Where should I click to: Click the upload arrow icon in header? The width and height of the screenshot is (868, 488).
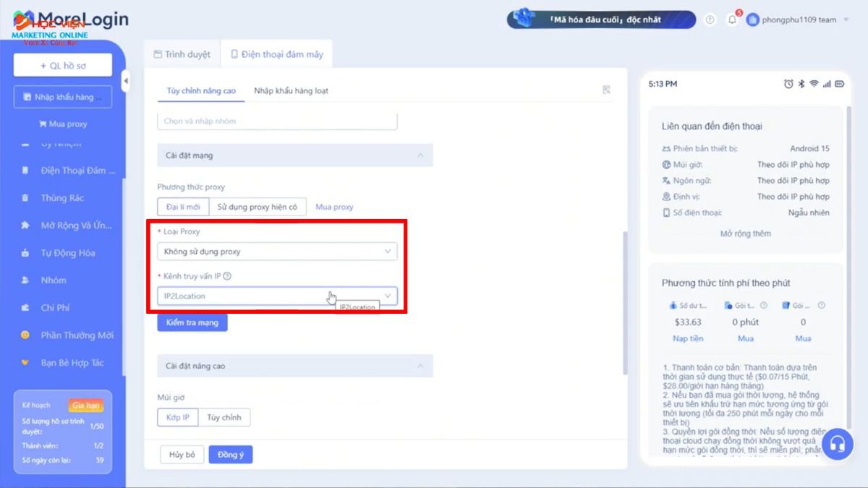[710, 20]
